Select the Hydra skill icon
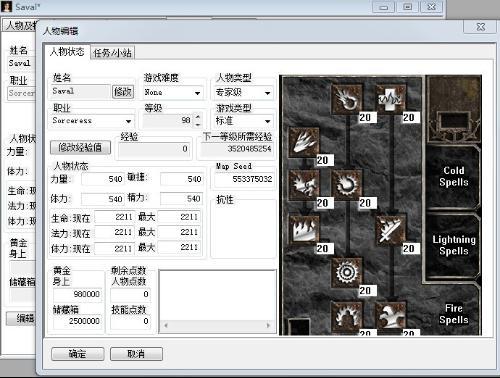The height and width of the screenshot is (378, 500). pyautogui.click(x=391, y=316)
